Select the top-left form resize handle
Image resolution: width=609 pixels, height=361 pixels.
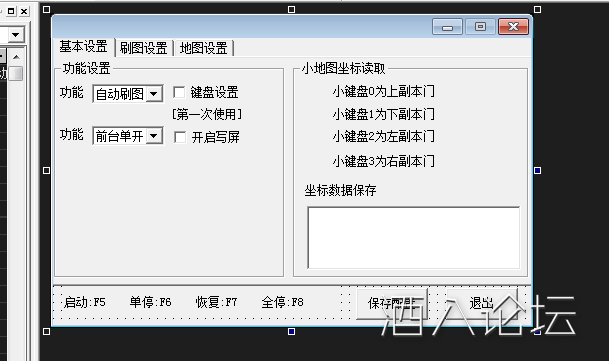47,9
